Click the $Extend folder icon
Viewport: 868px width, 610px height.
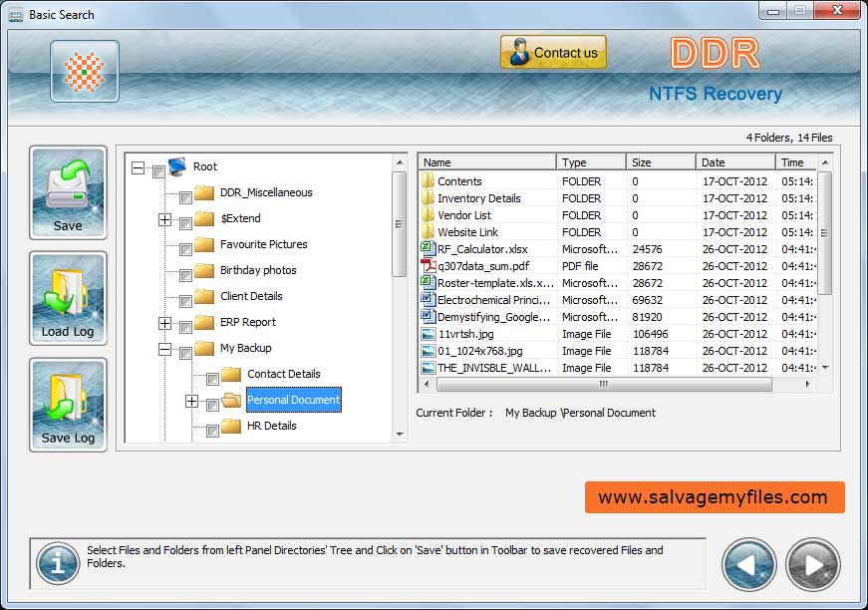[204, 218]
